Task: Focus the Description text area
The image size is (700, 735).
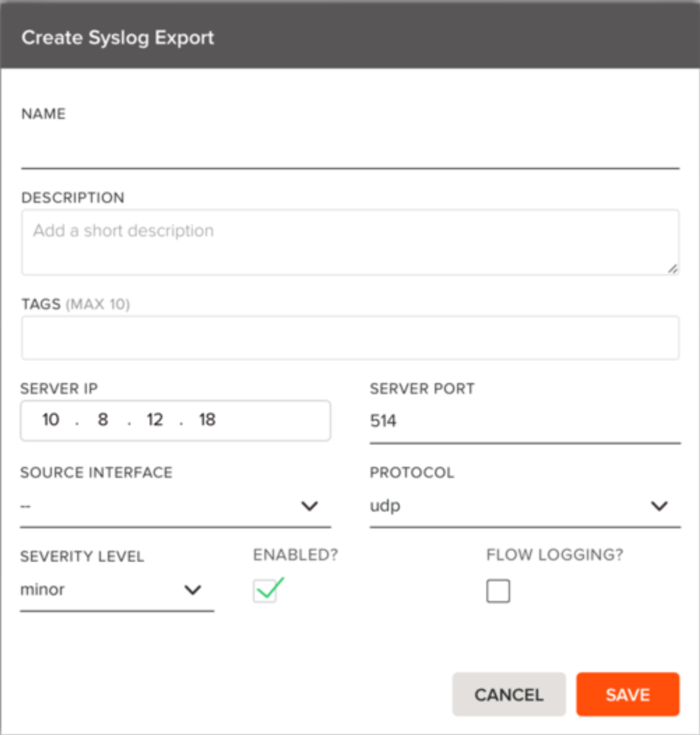Action: [x=350, y=242]
